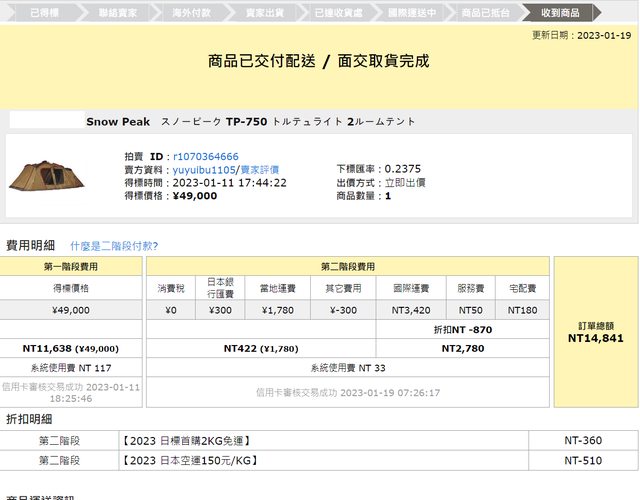Select the 海外付款 progress step
Viewport: 640px width, 500px height.
pos(189,13)
